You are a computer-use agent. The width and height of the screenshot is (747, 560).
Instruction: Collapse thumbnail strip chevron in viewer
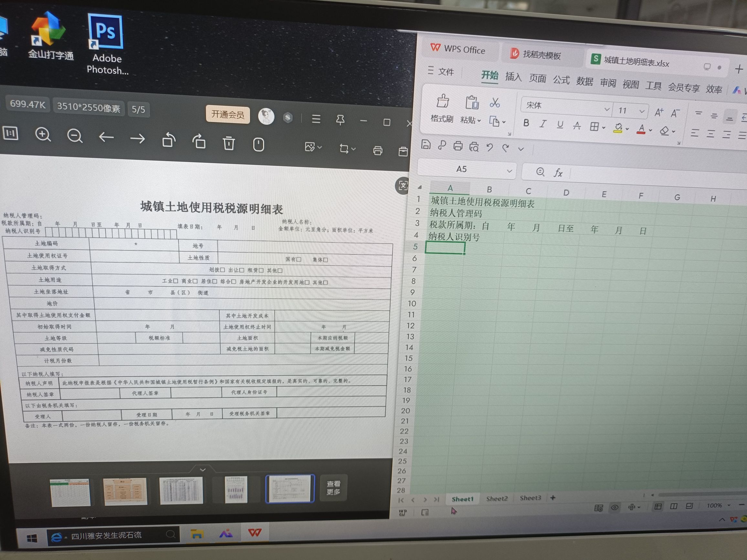pos(202,470)
